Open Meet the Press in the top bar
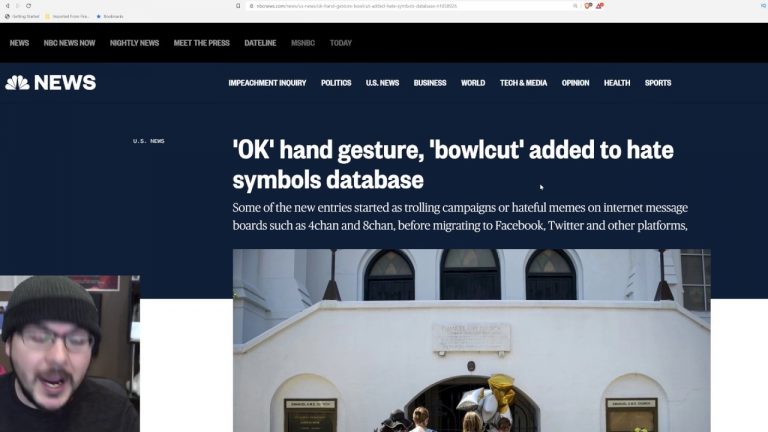Screen dimensions: 768x432 (201, 43)
